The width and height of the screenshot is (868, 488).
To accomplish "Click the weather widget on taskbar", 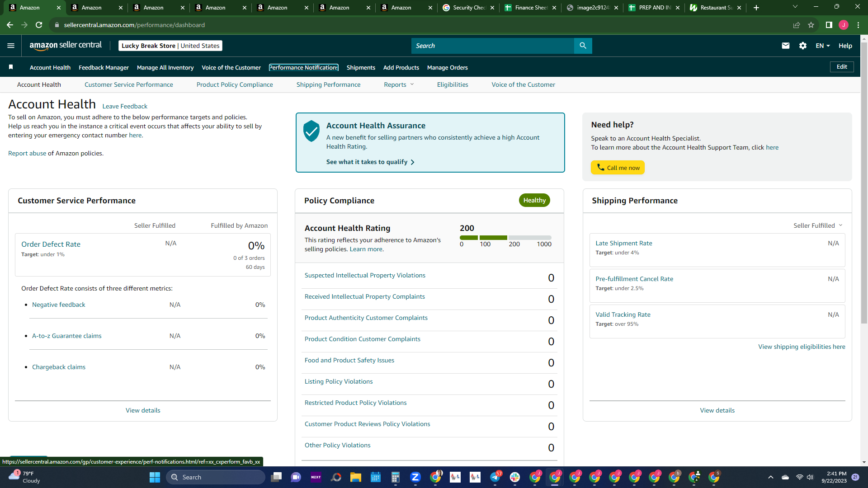I will click(25, 477).
